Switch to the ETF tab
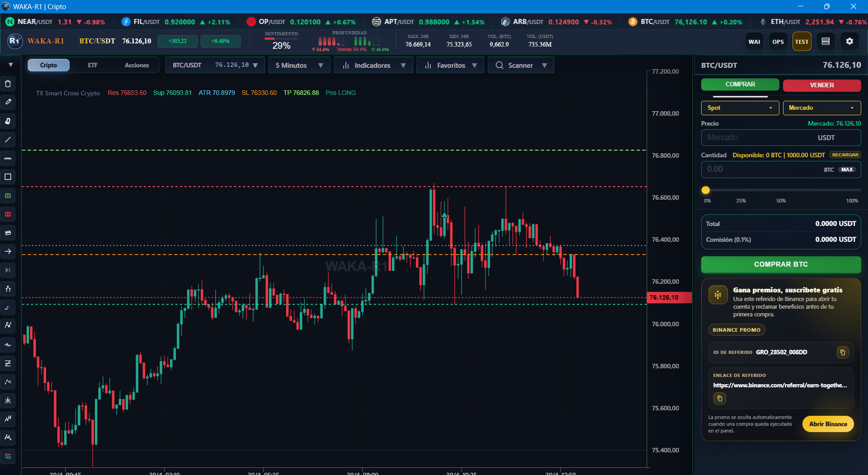The height and width of the screenshot is (475, 868). coord(93,65)
